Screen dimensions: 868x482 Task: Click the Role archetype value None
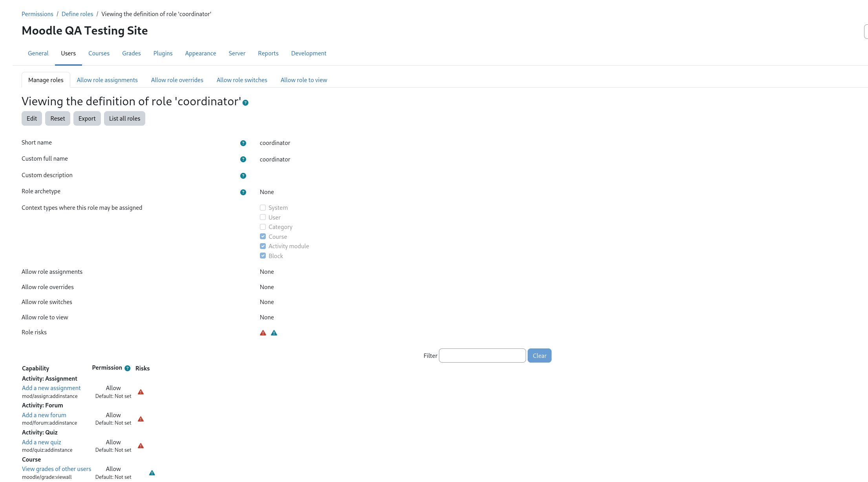click(x=267, y=192)
